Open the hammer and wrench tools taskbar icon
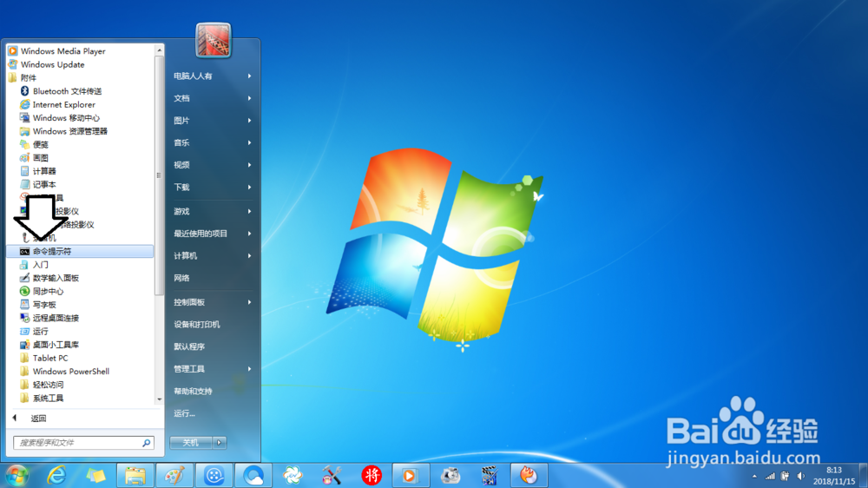The image size is (868, 488). click(332, 475)
